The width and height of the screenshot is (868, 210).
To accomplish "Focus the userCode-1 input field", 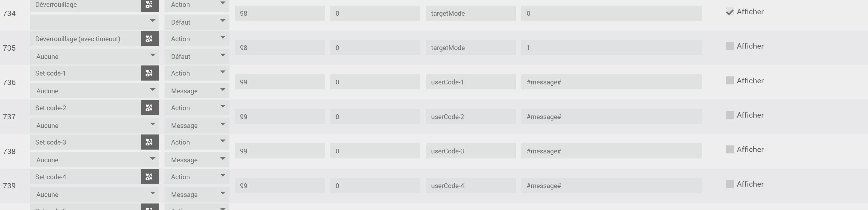I will click(x=470, y=82).
